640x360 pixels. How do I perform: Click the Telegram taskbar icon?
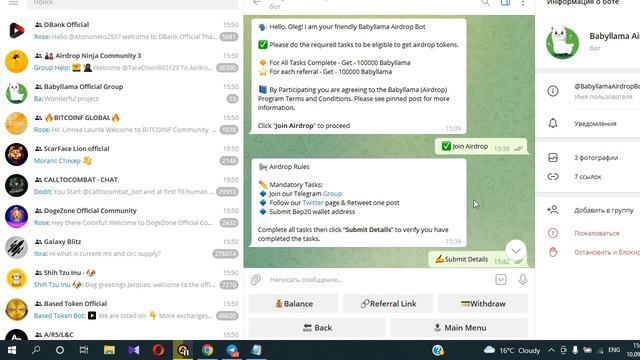(232, 350)
